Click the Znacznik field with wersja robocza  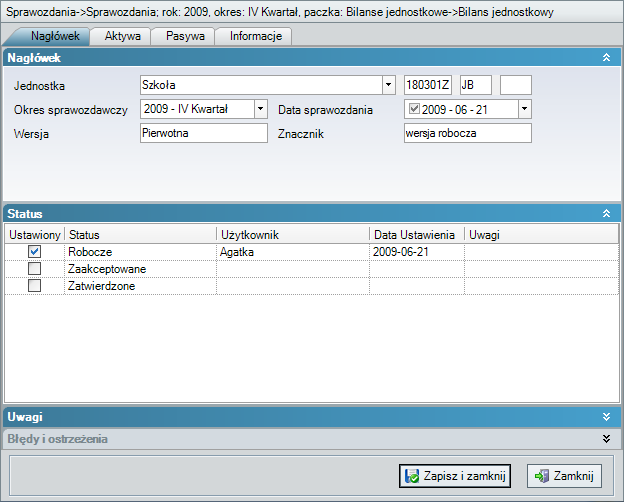tap(468, 133)
